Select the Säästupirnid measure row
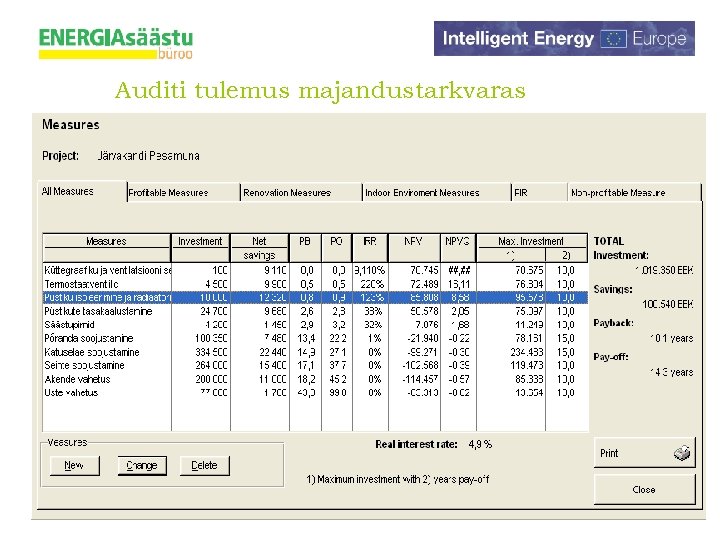720x540 pixels. pos(315,325)
